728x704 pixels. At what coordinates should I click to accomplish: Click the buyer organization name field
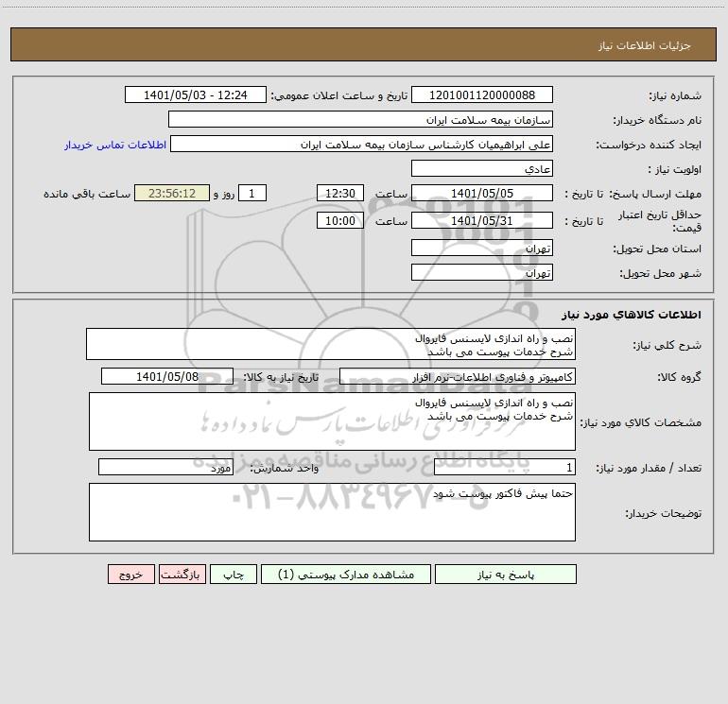tap(360, 119)
